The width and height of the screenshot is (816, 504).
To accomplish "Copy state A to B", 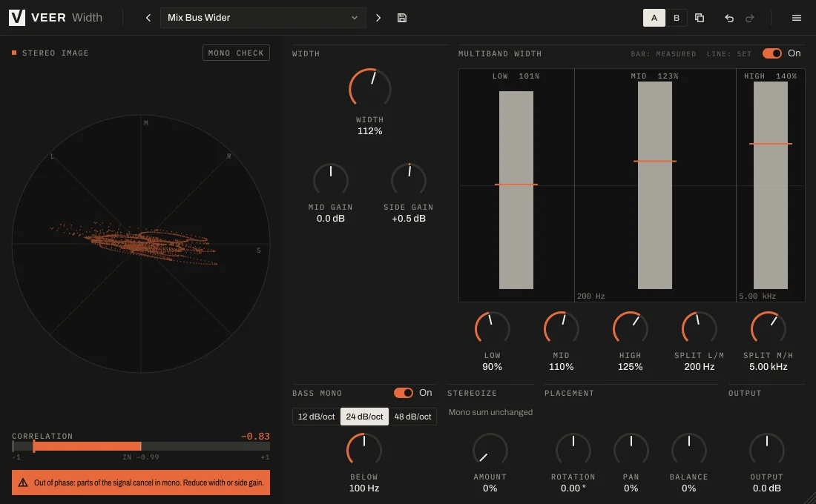I will 700,18.
